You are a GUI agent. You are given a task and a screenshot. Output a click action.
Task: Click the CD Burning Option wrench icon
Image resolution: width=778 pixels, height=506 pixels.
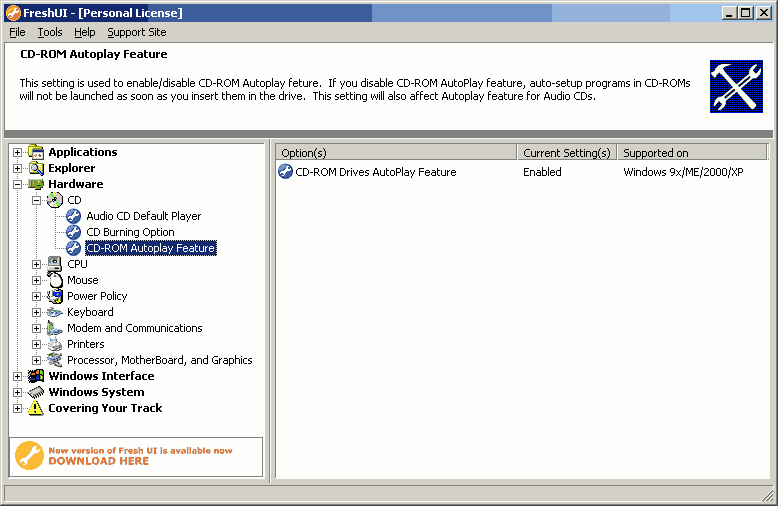(x=73, y=232)
